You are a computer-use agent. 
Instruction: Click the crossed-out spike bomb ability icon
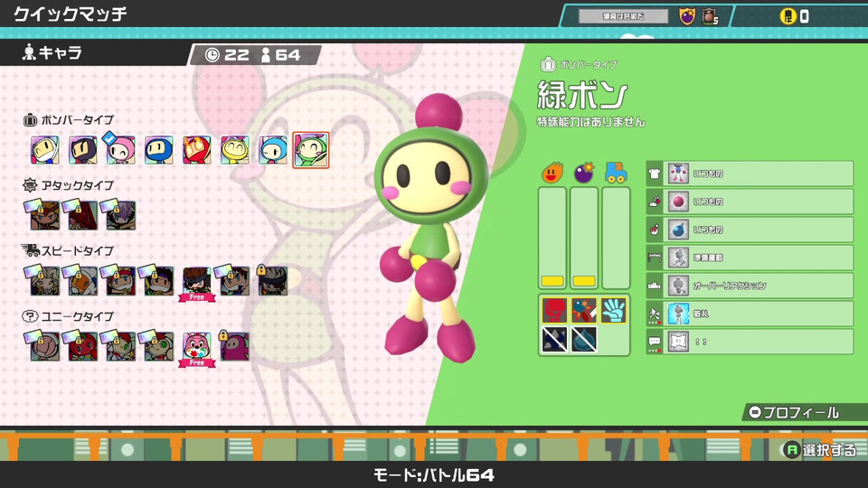[x=554, y=339]
